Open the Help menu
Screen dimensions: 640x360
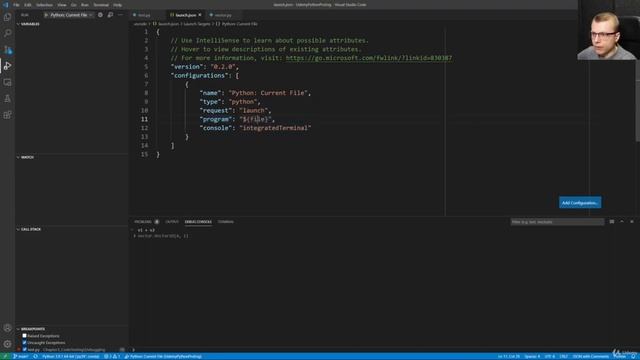tap(118, 5)
